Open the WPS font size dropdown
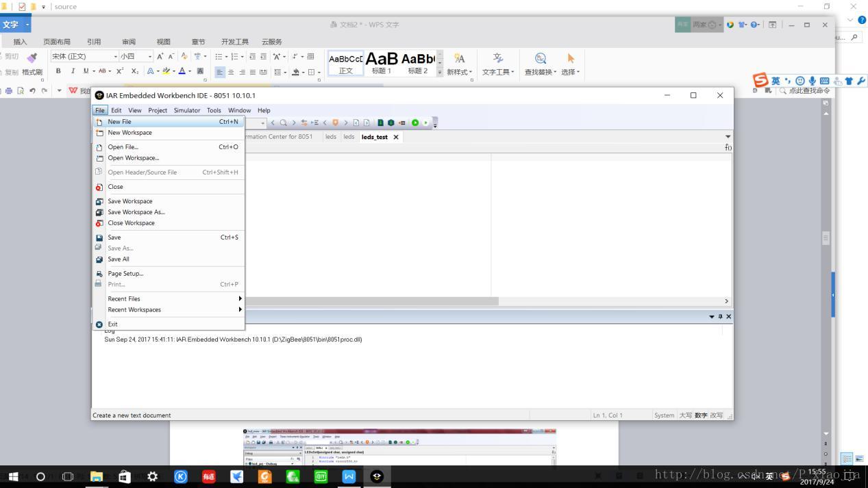This screenshot has height=488, width=868. (150, 57)
